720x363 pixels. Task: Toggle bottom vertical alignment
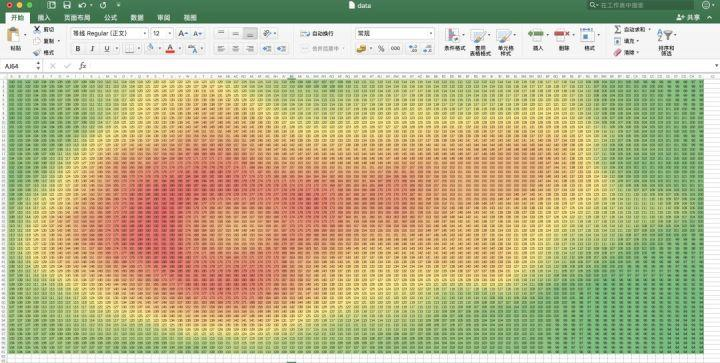click(x=250, y=34)
